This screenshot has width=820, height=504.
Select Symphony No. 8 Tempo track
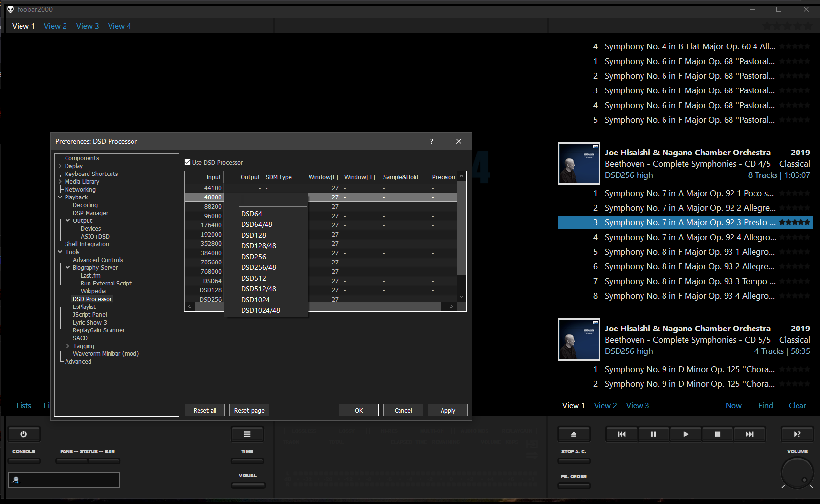tap(685, 281)
